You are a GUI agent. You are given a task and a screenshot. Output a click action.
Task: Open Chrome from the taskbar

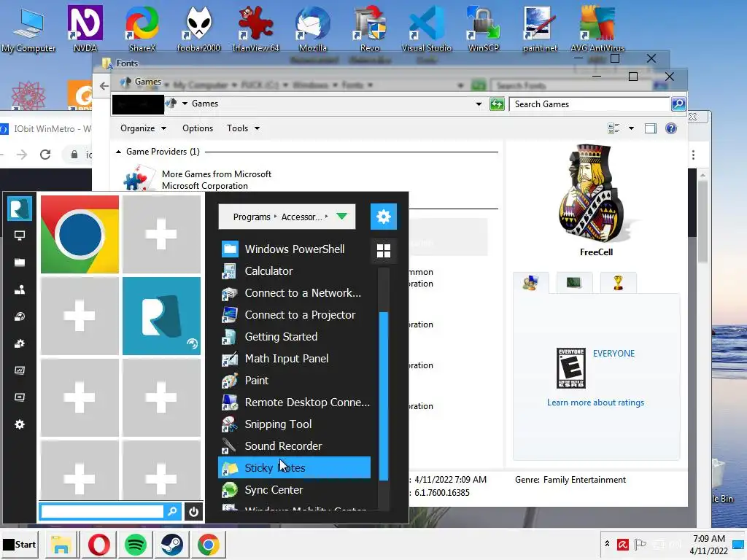pyautogui.click(x=209, y=545)
